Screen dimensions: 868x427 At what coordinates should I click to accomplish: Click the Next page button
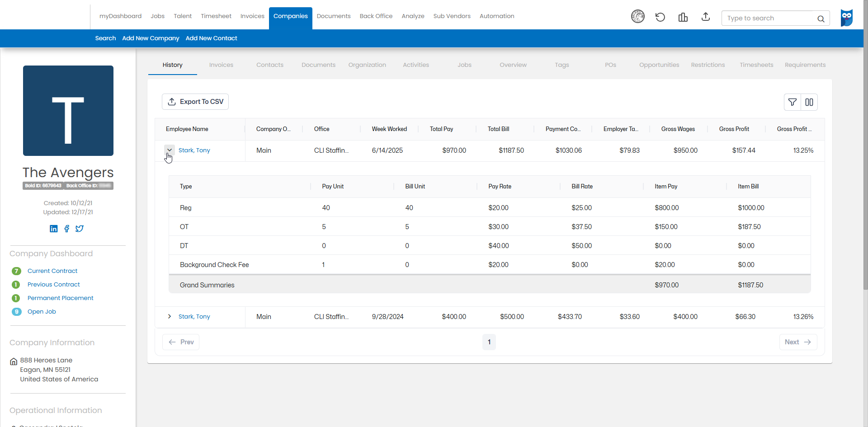pyautogui.click(x=798, y=342)
